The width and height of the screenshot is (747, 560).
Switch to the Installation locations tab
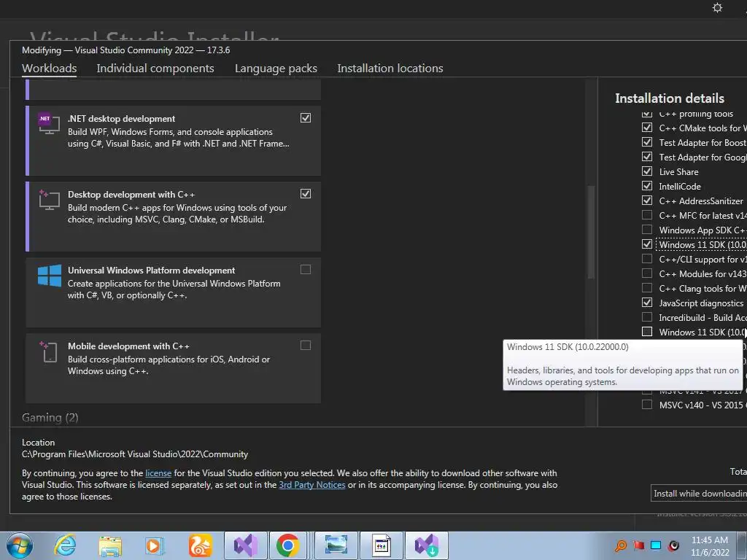[x=390, y=68]
